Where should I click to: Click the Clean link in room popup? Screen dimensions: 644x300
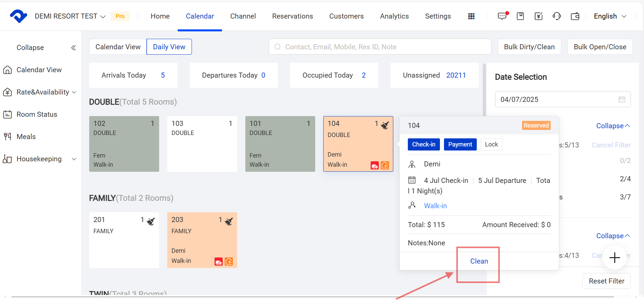tap(479, 261)
